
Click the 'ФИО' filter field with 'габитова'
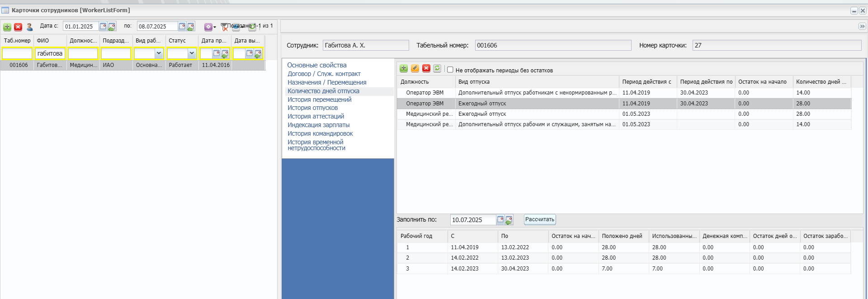pyautogui.click(x=50, y=53)
